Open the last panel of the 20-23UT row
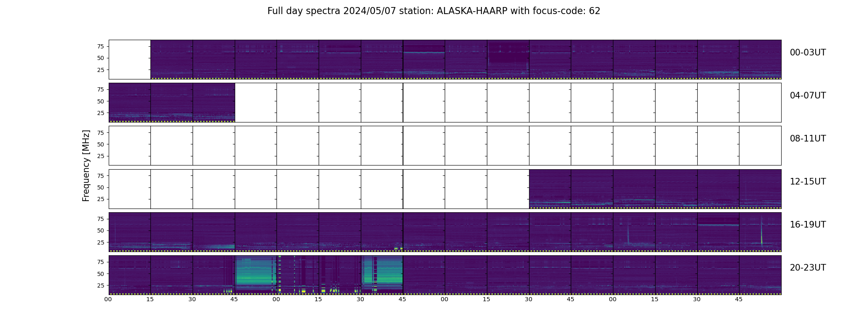 (x=760, y=275)
